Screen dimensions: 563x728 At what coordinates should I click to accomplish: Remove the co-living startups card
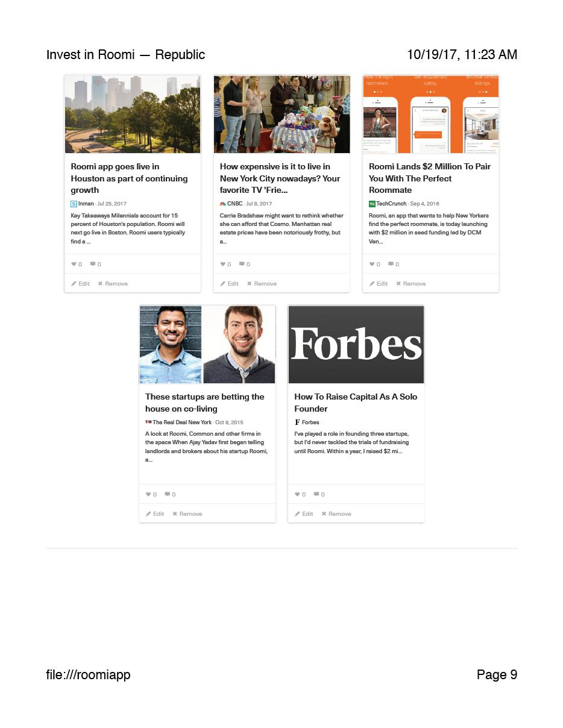(187, 513)
